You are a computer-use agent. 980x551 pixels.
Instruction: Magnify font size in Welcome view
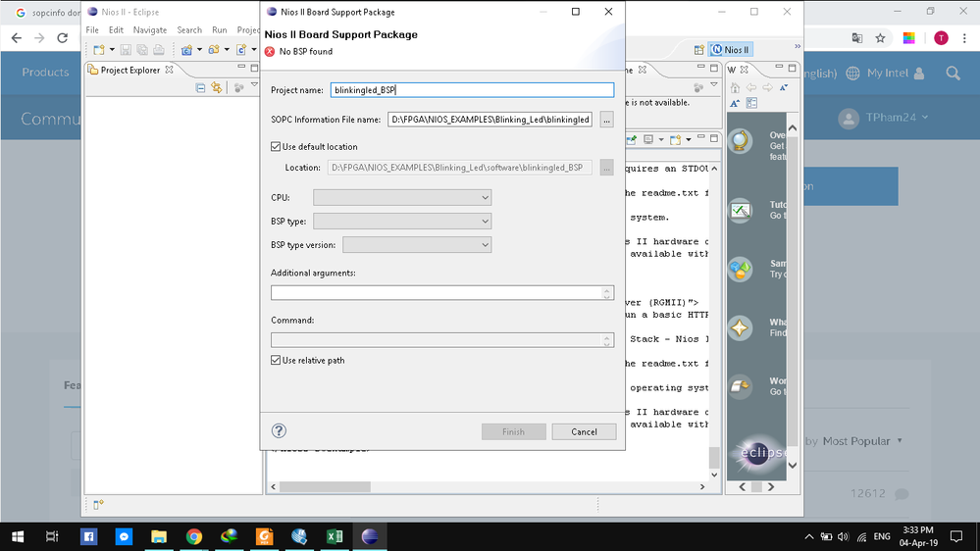pyautogui.click(x=735, y=103)
